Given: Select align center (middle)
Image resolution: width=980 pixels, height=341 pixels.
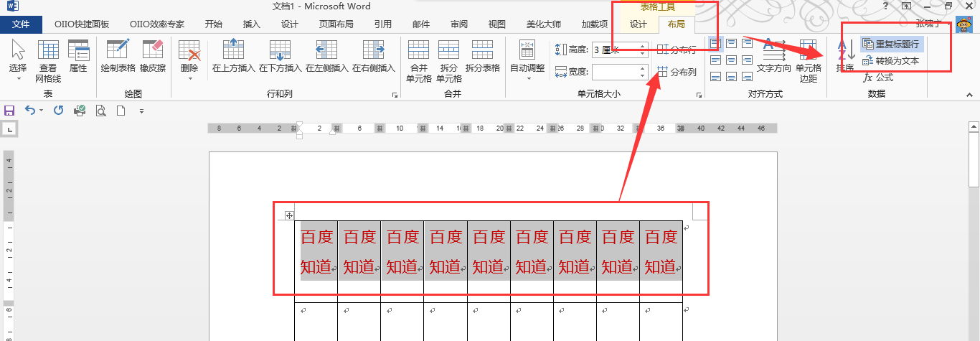Looking at the screenshot, I should coord(731,60).
